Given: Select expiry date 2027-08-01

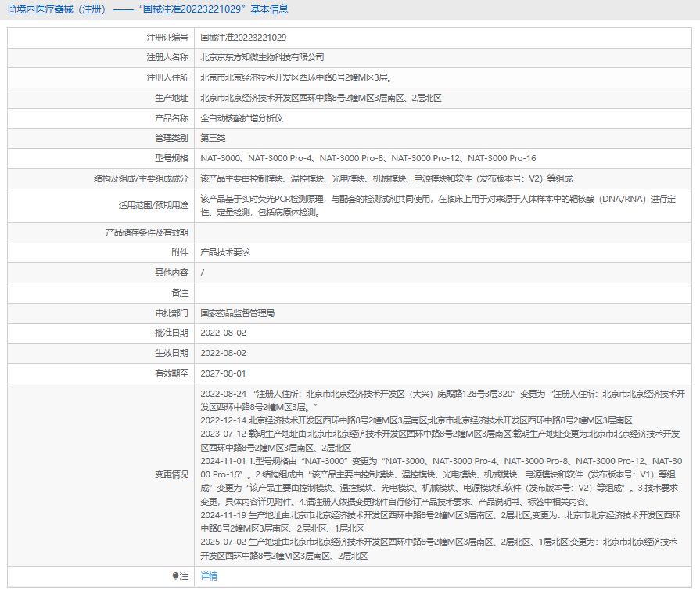Looking at the screenshot, I should (x=223, y=373).
